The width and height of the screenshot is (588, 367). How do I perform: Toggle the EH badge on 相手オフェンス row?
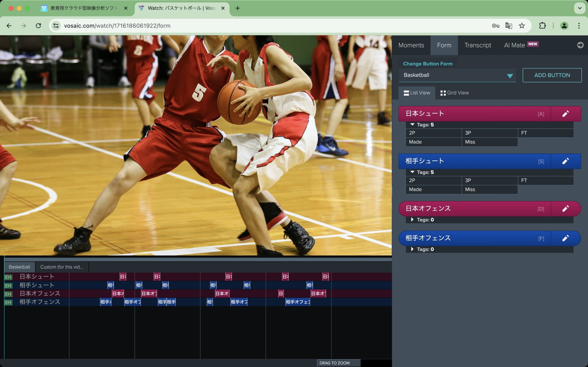point(8,302)
